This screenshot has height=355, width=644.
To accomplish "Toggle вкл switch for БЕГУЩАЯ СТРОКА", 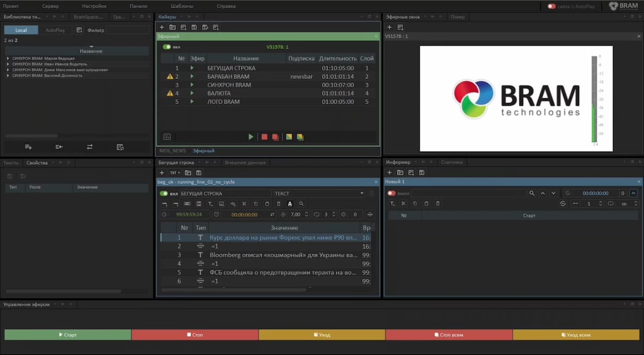I will coord(164,193).
